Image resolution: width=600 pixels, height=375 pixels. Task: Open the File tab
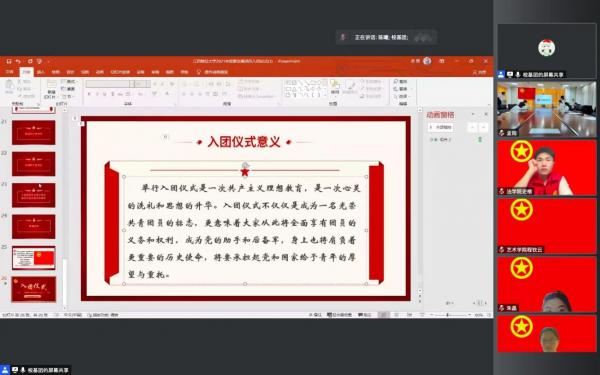click(x=10, y=72)
